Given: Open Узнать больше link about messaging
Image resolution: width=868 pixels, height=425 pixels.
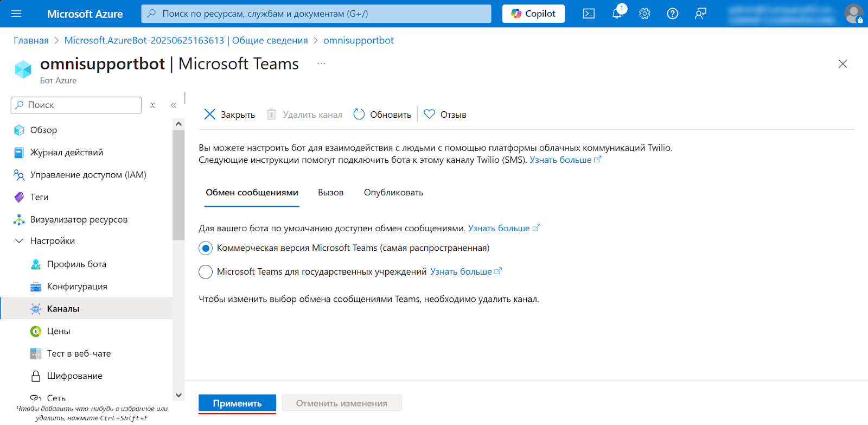Looking at the screenshot, I should (x=504, y=229).
